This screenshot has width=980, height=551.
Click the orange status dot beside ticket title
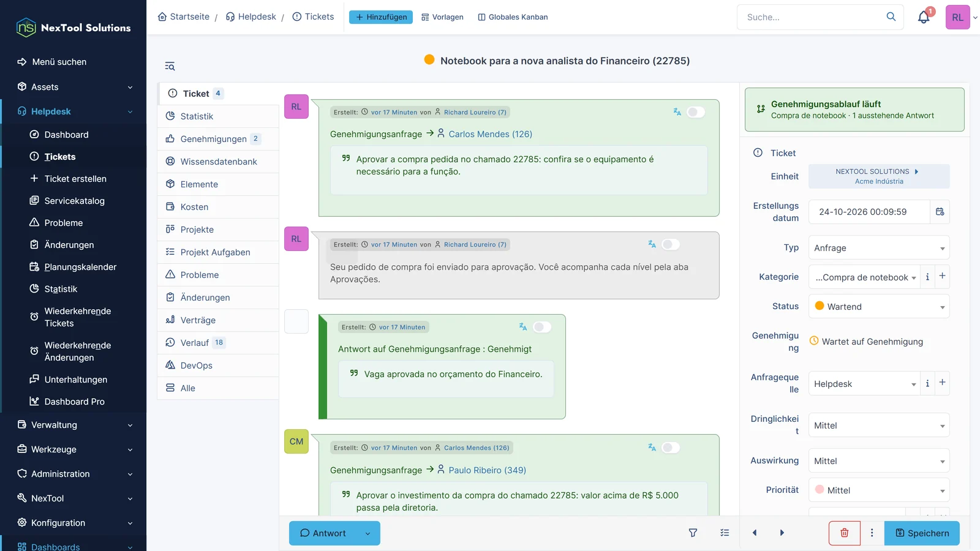[x=429, y=59]
